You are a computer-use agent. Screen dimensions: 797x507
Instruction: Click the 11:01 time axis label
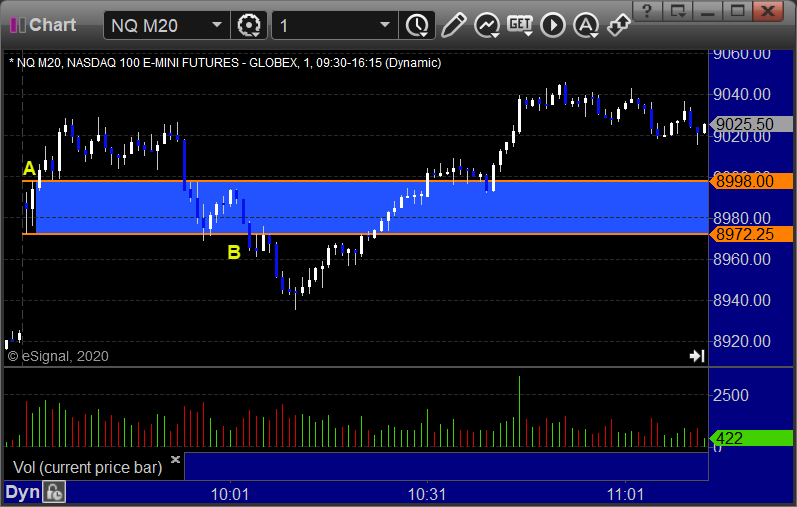pyautogui.click(x=625, y=494)
